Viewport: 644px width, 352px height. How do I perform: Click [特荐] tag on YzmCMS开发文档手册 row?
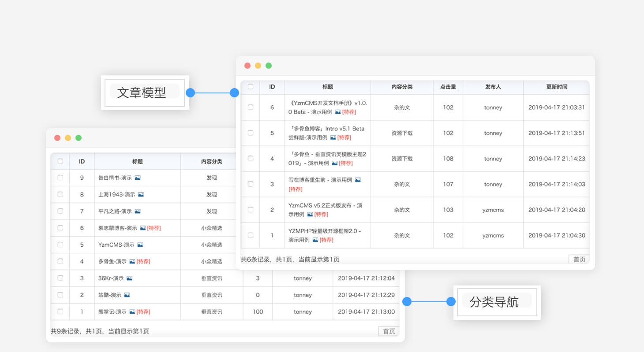point(349,112)
